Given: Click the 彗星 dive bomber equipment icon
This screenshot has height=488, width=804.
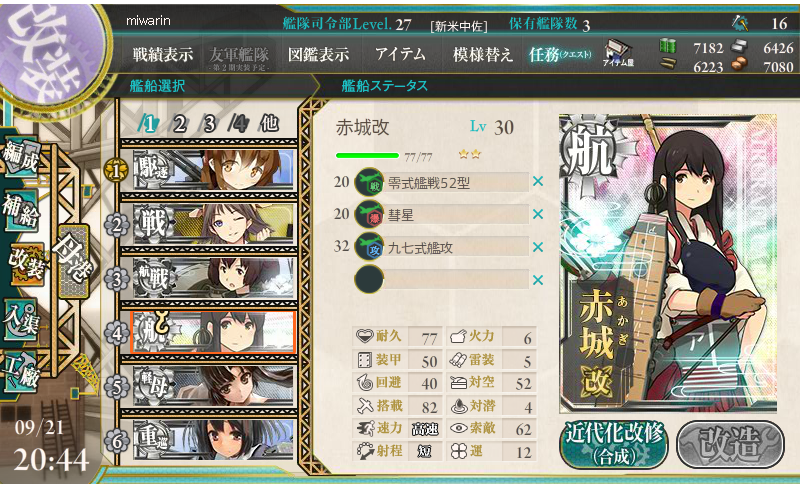Looking at the screenshot, I should point(369,214).
